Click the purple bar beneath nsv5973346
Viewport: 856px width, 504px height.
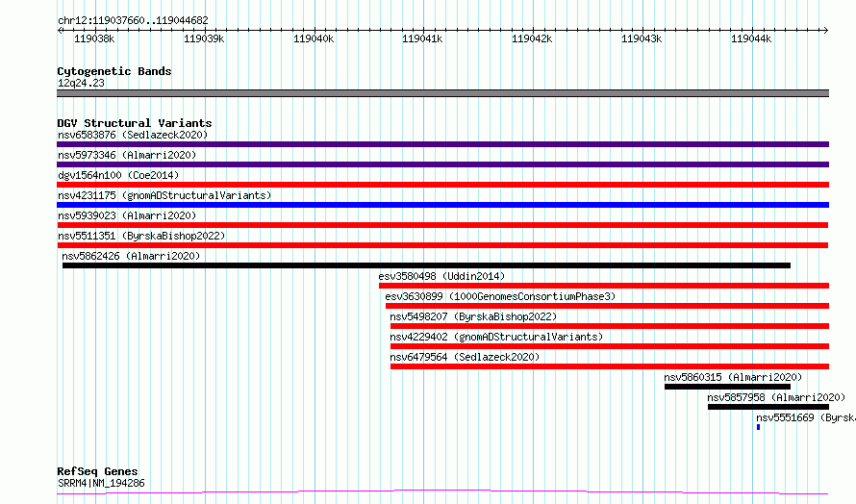442,164
